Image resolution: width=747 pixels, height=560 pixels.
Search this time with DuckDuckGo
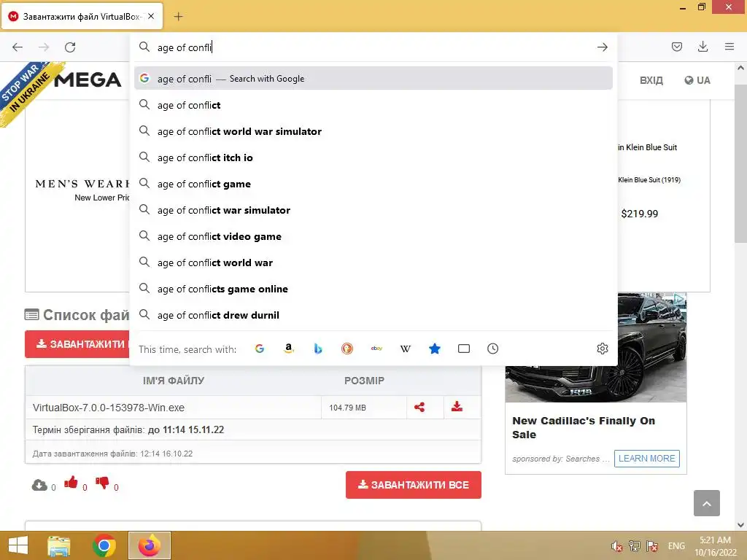(347, 349)
